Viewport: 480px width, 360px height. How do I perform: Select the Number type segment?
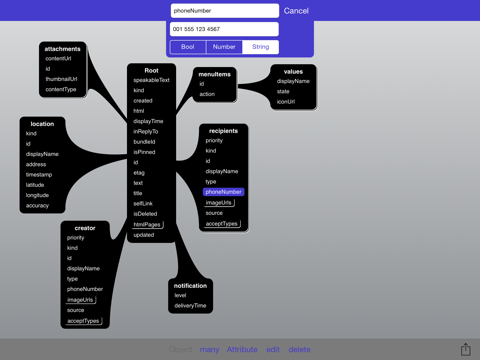point(224,47)
